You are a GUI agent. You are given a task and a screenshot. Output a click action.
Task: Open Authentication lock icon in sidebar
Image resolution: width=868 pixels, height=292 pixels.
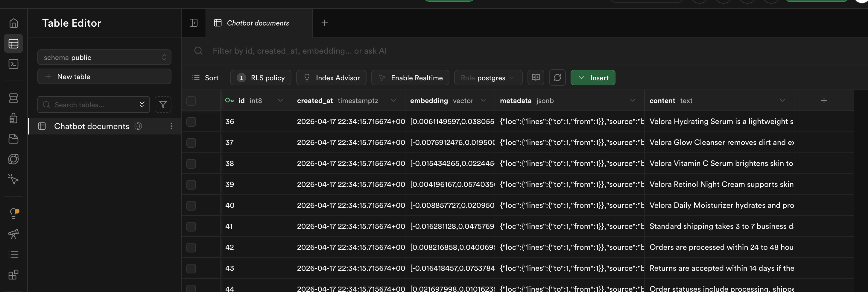(x=13, y=118)
